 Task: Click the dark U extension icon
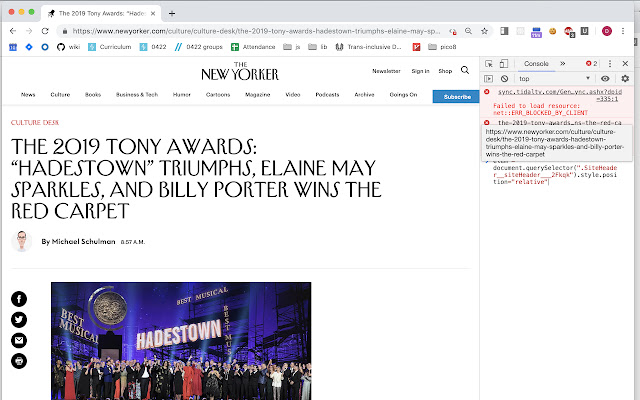(x=584, y=31)
